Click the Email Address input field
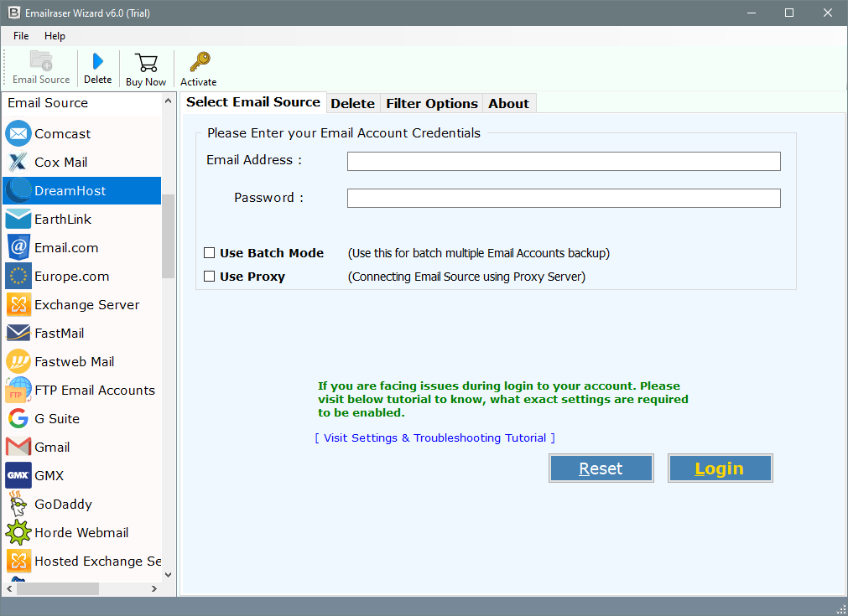Image resolution: width=848 pixels, height=616 pixels. (564, 161)
